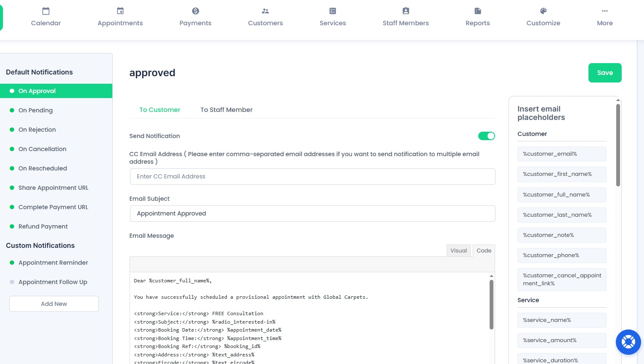Click Add New custom notification button
The height and width of the screenshot is (364, 644).
pos(54,304)
